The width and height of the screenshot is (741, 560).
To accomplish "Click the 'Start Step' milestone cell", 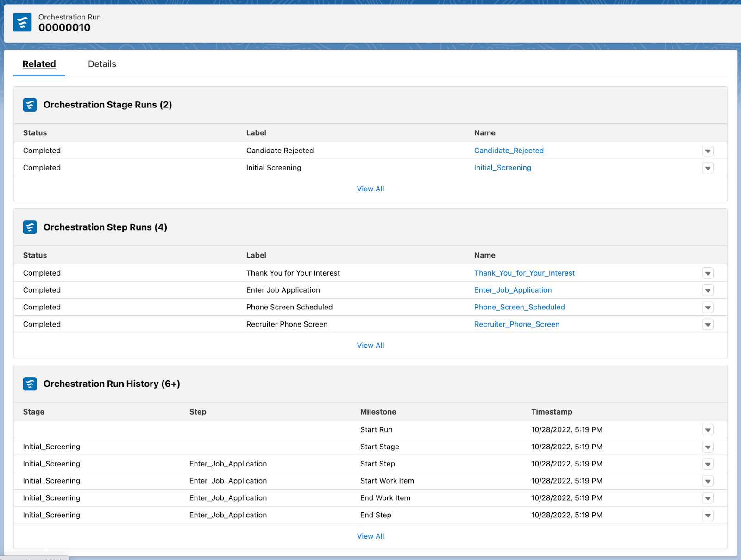I will coord(377,464).
